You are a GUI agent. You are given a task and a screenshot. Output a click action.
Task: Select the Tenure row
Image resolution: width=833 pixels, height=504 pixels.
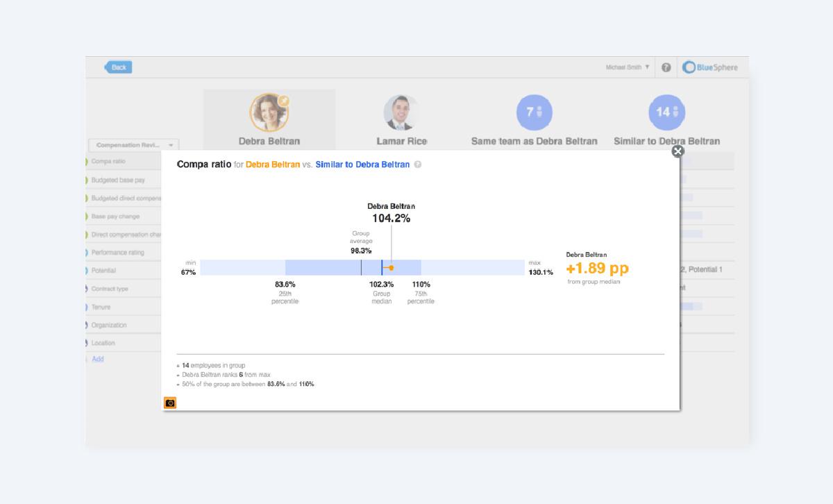(x=123, y=306)
